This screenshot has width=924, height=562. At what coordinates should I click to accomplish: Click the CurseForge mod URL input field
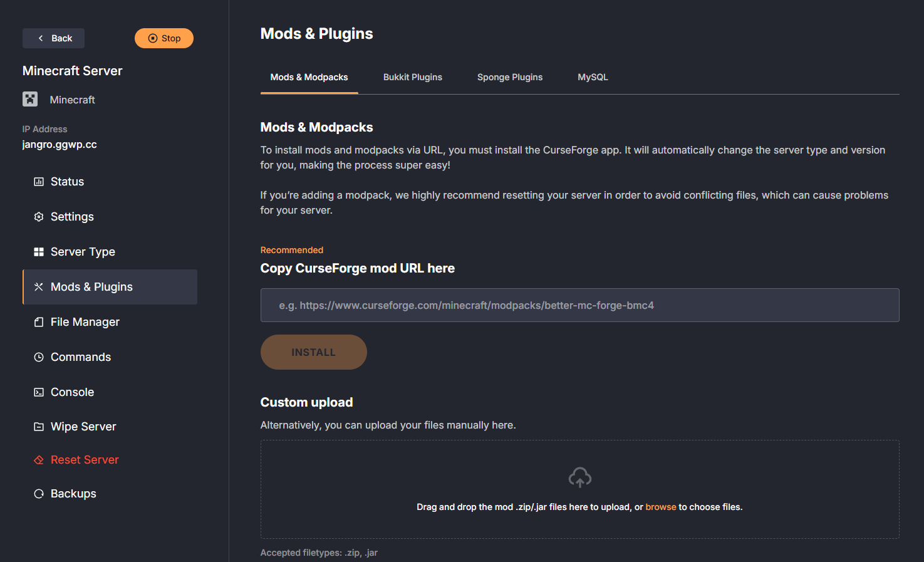tap(579, 305)
